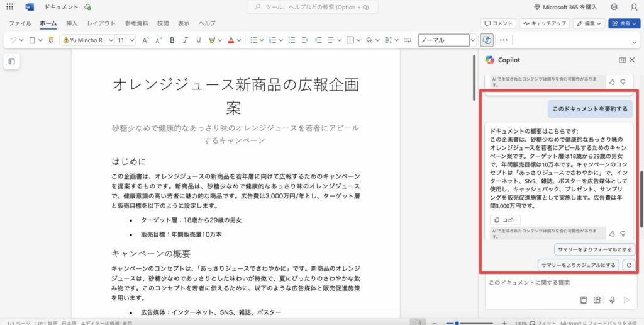Click the Copilot button in the ribbon
Image resolution: width=644 pixels, height=325 pixels.
(x=486, y=40)
